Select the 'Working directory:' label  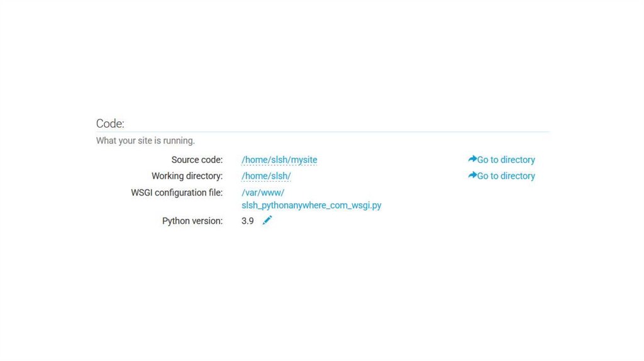(x=187, y=176)
